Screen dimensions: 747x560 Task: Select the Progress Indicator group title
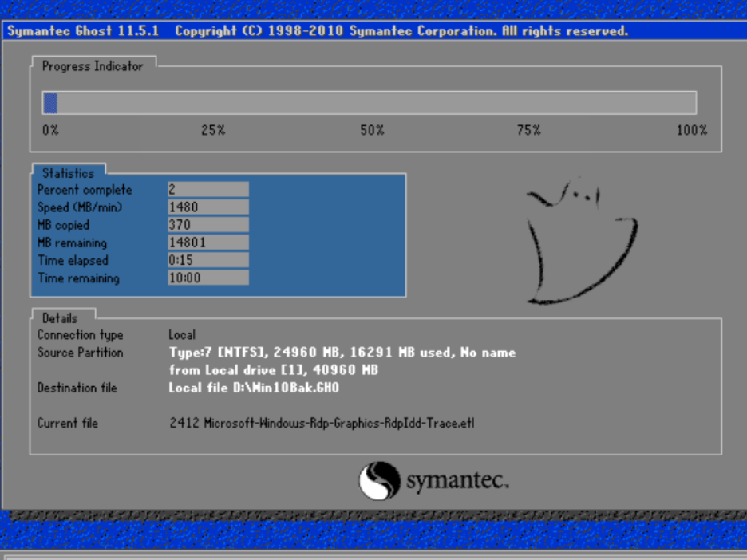click(x=93, y=66)
